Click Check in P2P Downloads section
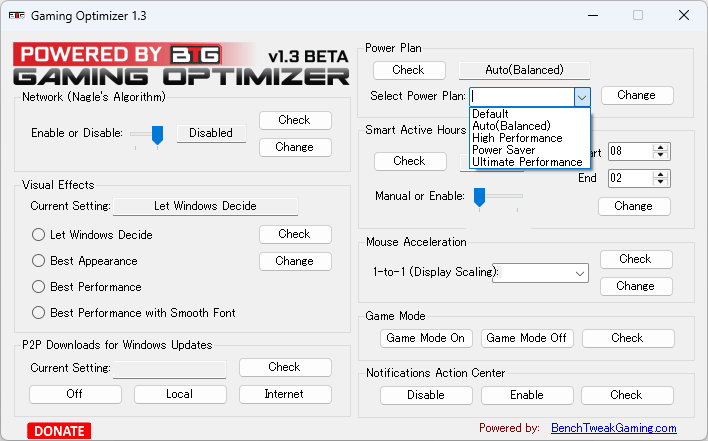The image size is (708, 441). [285, 367]
